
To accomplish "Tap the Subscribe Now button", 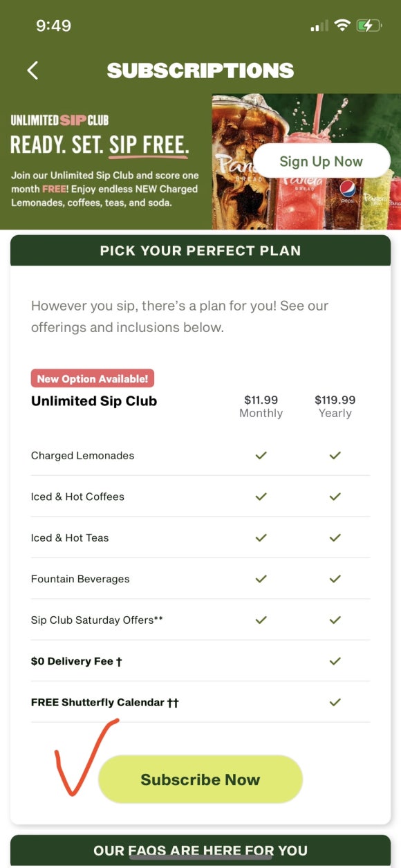I will [x=200, y=779].
